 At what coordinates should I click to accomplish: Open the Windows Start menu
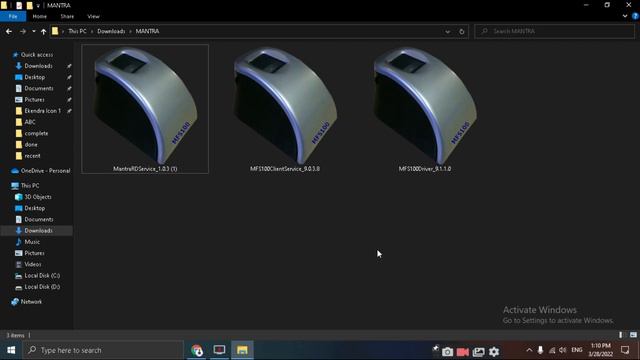(11, 350)
